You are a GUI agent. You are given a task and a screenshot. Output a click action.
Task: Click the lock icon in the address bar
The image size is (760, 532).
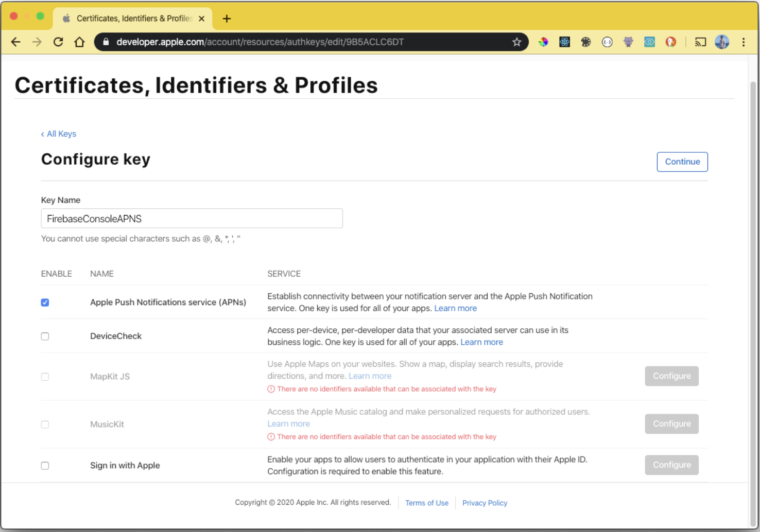pyautogui.click(x=106, y=42)
